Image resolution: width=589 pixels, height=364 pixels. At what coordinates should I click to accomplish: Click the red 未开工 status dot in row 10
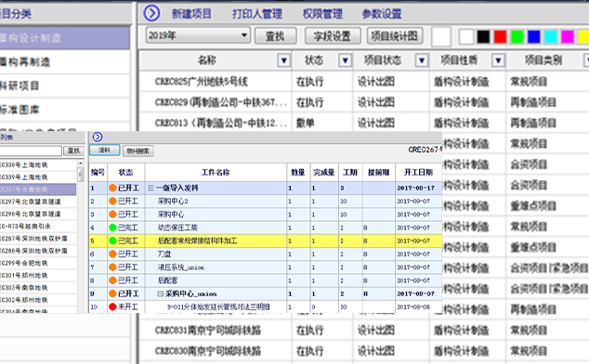pyautogui.click(x=112, y=306)
